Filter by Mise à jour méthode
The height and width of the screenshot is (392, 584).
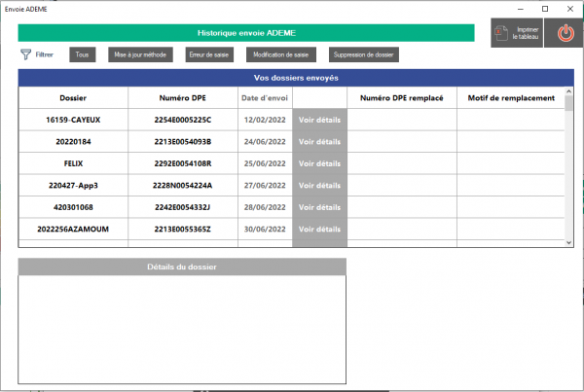coord(140,54)
